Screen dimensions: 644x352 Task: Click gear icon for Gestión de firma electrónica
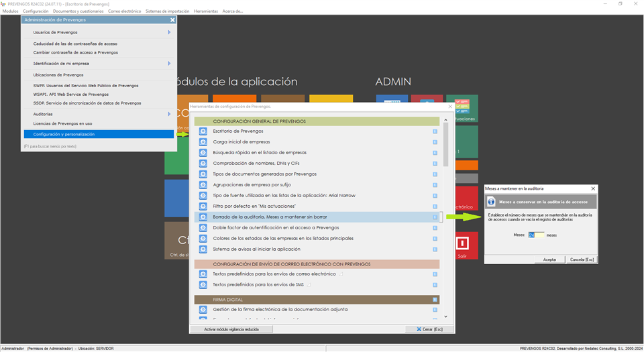click(203, 309)
